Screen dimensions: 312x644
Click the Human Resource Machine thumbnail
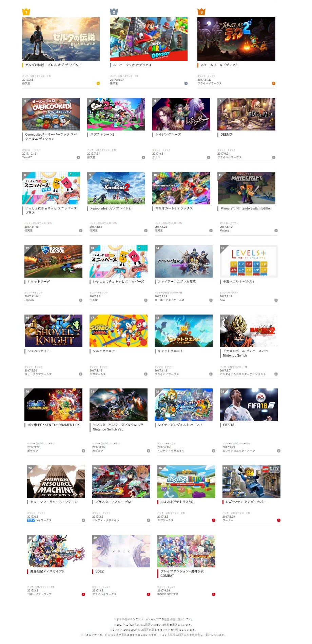56,482
